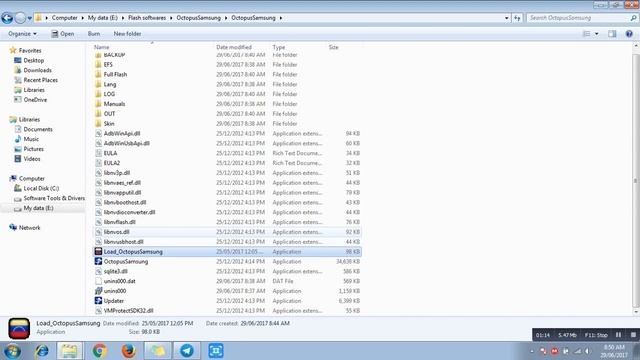Click the Updater application icon
This screenshot has height=360, width=640.
tap(98, 301)
